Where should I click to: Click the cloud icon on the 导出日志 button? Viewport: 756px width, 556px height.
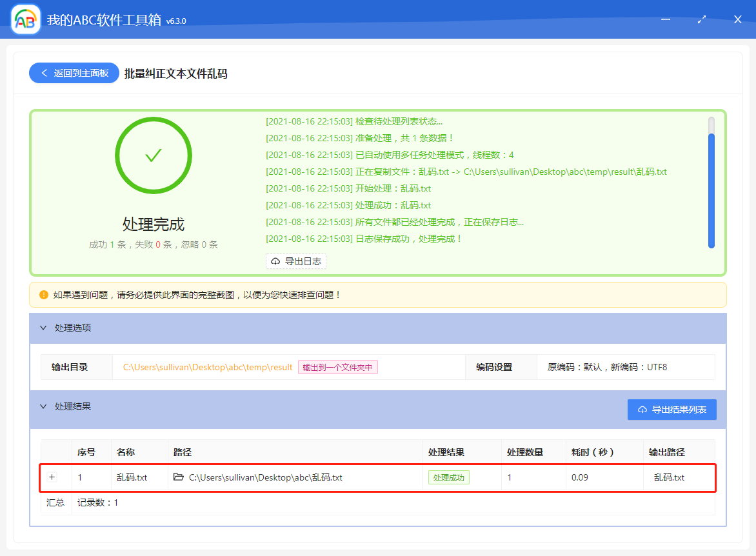point(275,261)
